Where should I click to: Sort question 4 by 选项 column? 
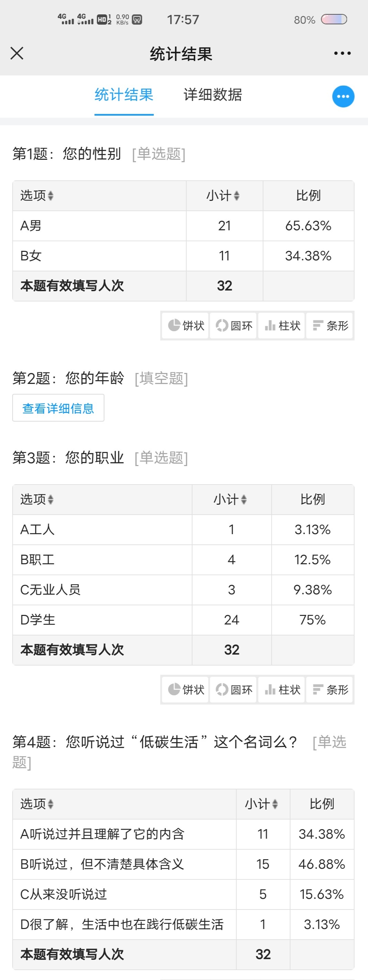pos(37,804)
